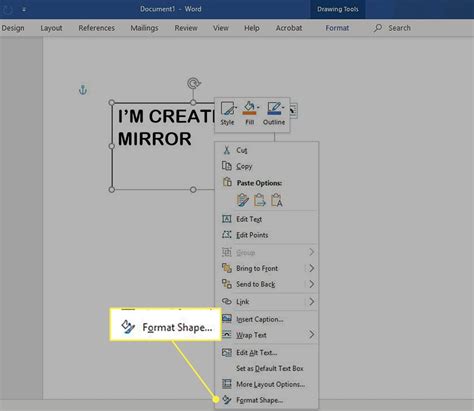The height and width of the screenshot is (411, 474).
Task: Expand the Link submenu arrow
Action: 311,302
